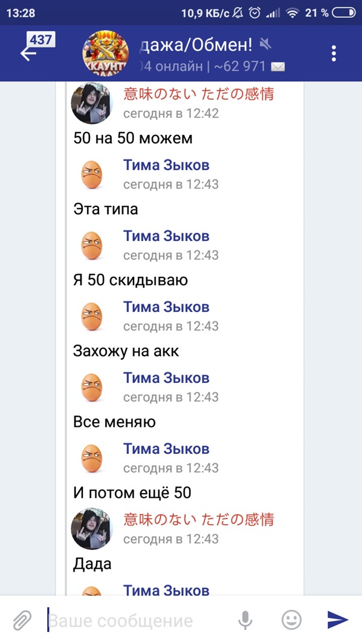Tap the egg avatar above "Эта типа"
Screen dimensions: 362x644
(x=91, y=174)
